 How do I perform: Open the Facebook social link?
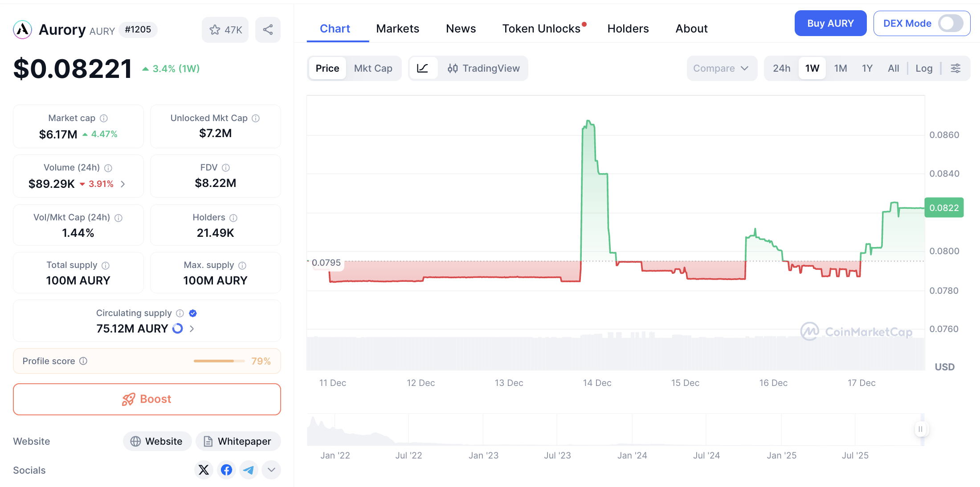(x=226, y=470)
